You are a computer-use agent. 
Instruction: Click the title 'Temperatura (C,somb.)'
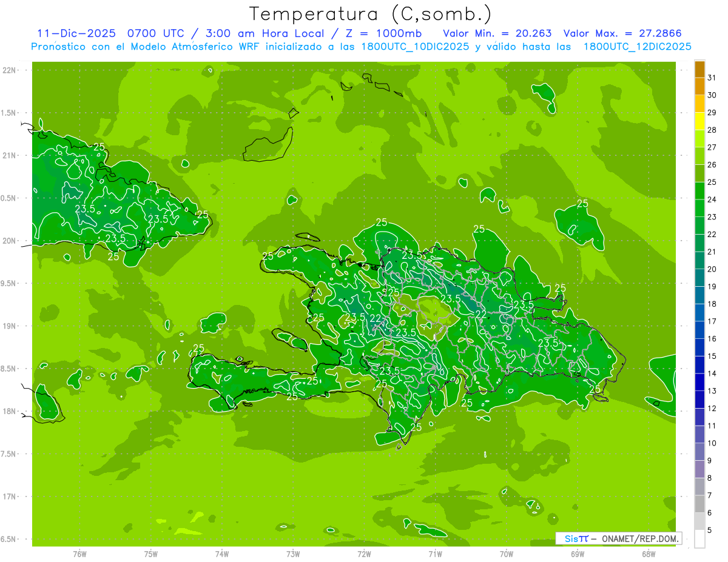370,15
